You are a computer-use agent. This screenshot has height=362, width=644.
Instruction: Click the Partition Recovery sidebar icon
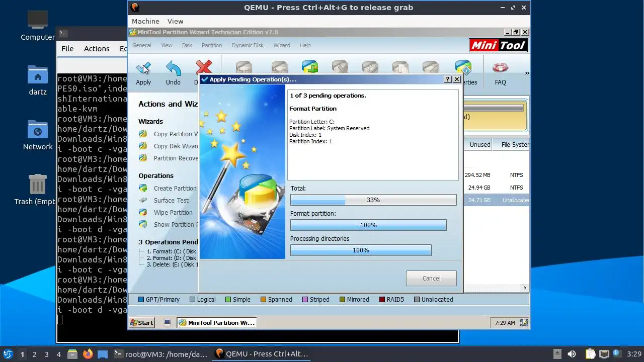click(x=143, y=158)
